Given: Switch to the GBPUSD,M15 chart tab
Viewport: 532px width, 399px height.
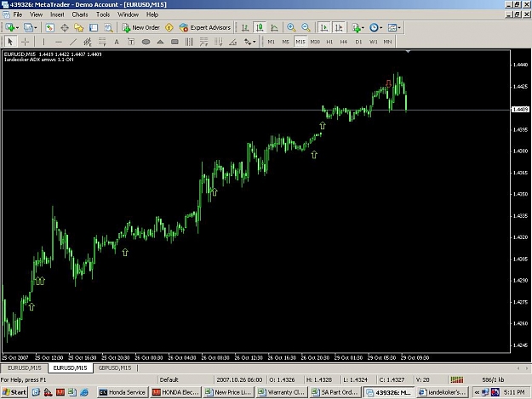Looking at the screenshot, I should coord(115,368).
